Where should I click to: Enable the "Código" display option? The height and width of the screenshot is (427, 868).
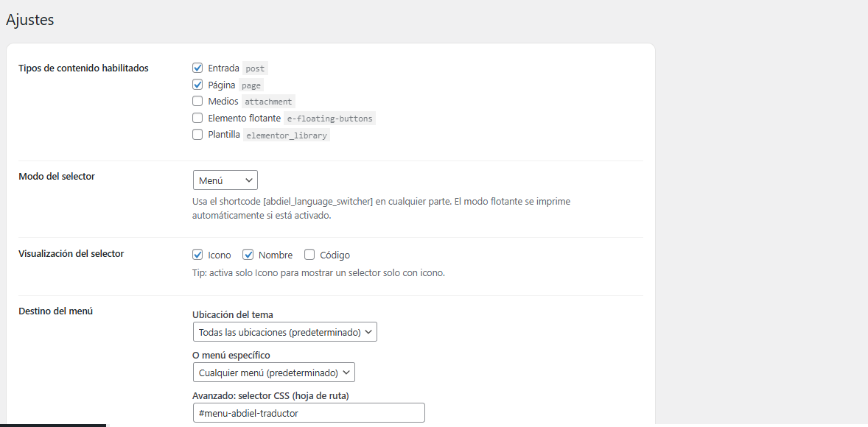pos(309,254)
